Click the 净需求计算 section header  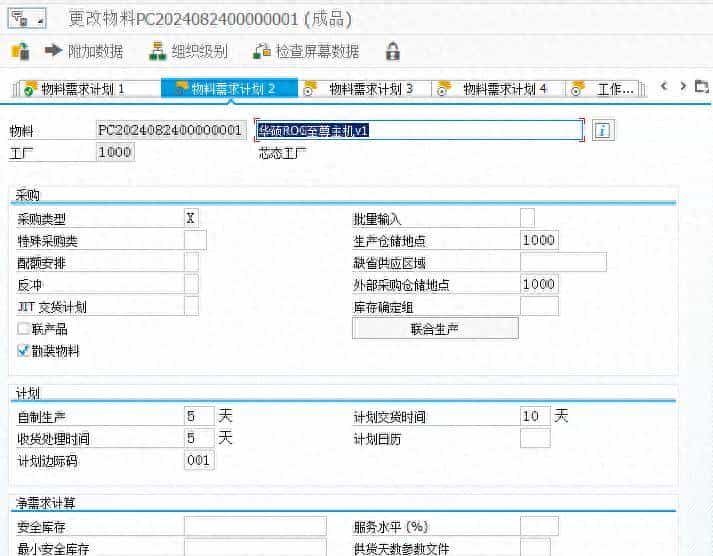pyautogui.click(x=45, y=503)
